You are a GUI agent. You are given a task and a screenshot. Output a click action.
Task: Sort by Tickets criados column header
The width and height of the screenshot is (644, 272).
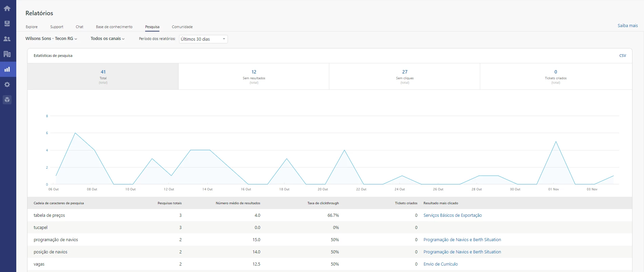[406, 203]
